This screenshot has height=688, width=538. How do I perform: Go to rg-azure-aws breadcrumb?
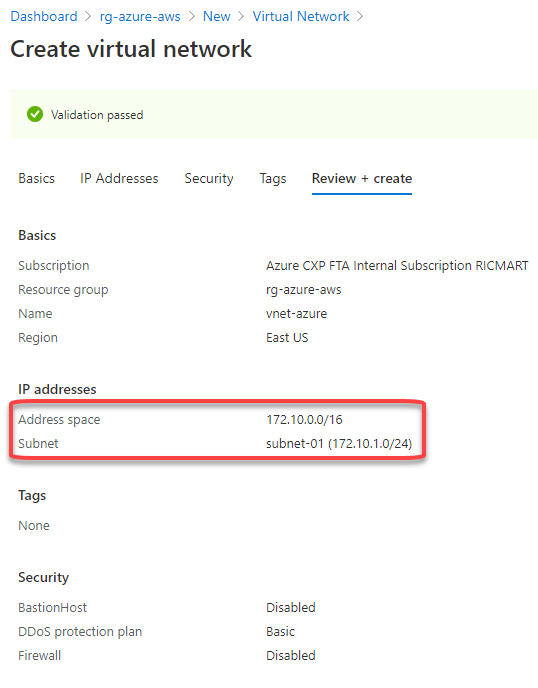[x=140, y=16]
